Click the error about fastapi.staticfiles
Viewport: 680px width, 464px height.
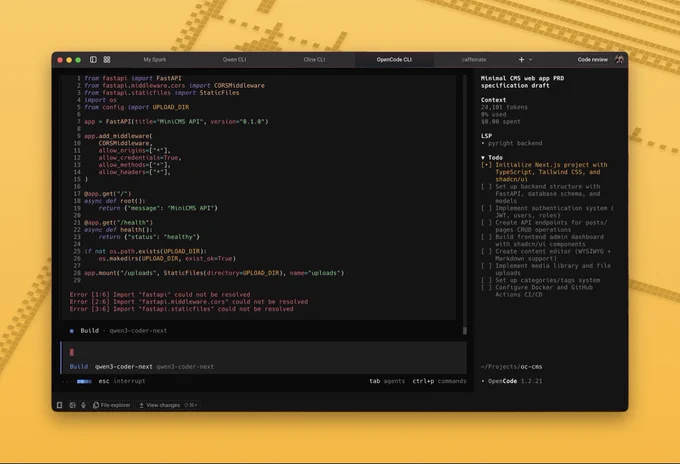(181, 309)
